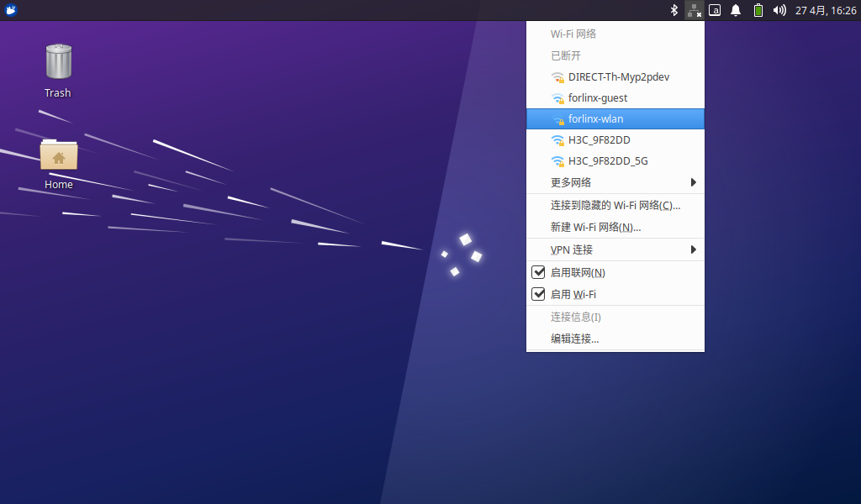Toggle the 启用联网 checkbox
Screen dimensions: 861x504
point(539,272)
